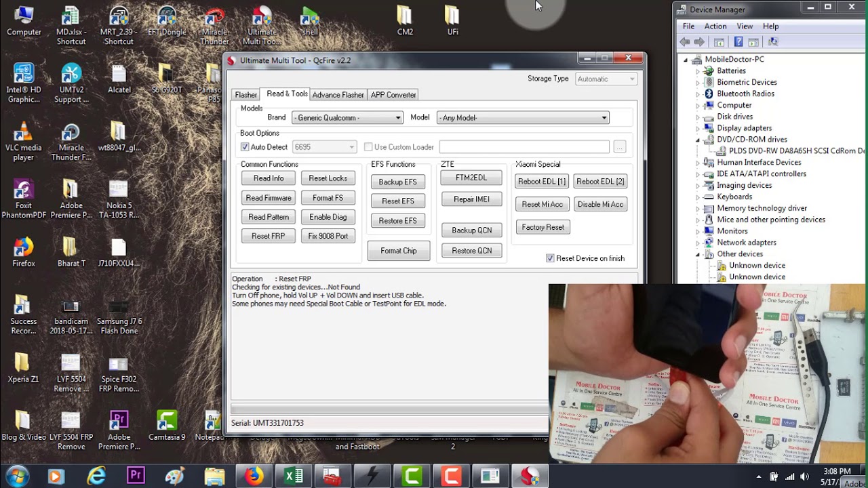Open UMTv2 Support desktop shortcut
This screenshot has height=488, width=868.
(x=71, y=83)
